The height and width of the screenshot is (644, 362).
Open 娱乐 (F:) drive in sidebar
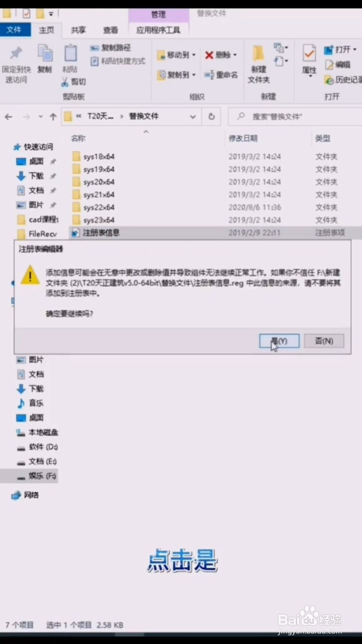(36, 475)
